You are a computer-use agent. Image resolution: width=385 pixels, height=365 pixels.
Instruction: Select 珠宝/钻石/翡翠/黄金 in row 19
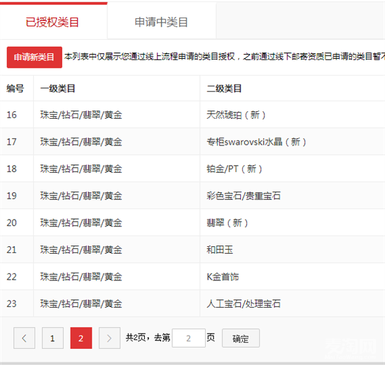[81, 196]
